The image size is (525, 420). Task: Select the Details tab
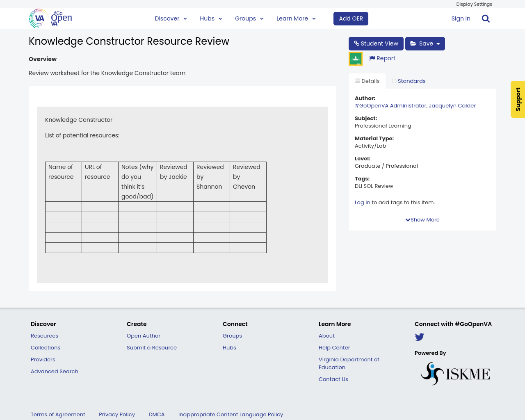point(367,81)
